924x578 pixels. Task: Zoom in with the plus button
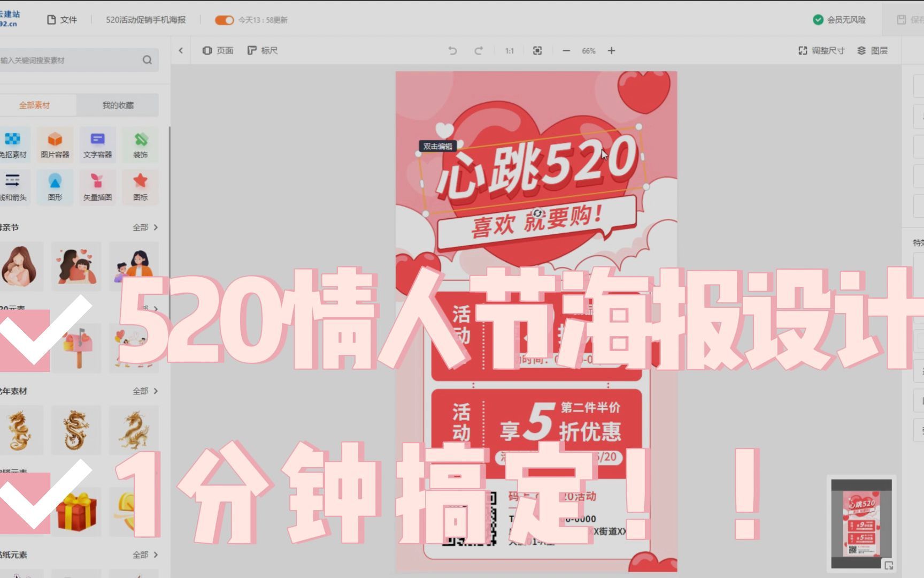pos(611,50)
